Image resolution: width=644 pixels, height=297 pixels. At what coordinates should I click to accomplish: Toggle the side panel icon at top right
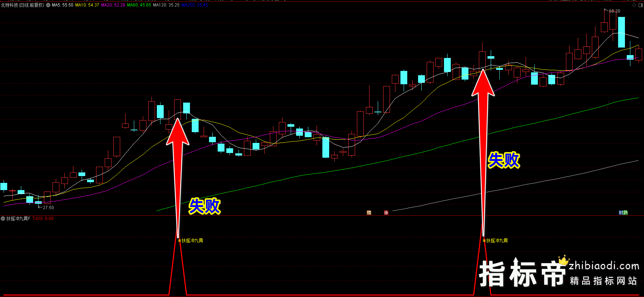point(640,5)
